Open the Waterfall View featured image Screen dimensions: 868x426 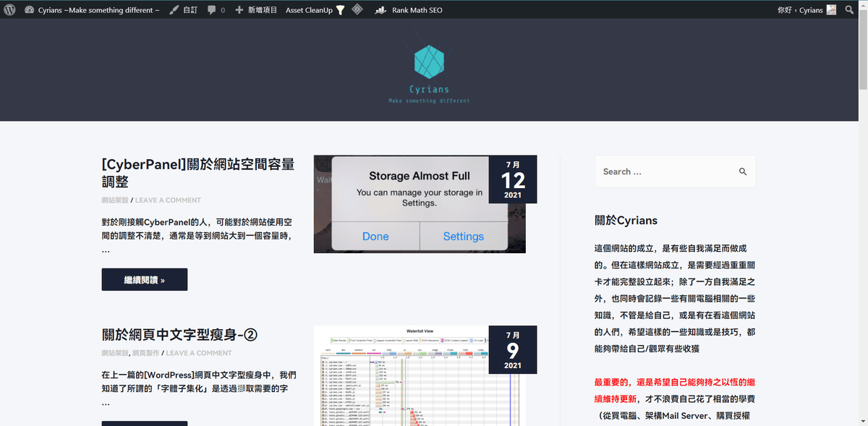tap(420, 375)
